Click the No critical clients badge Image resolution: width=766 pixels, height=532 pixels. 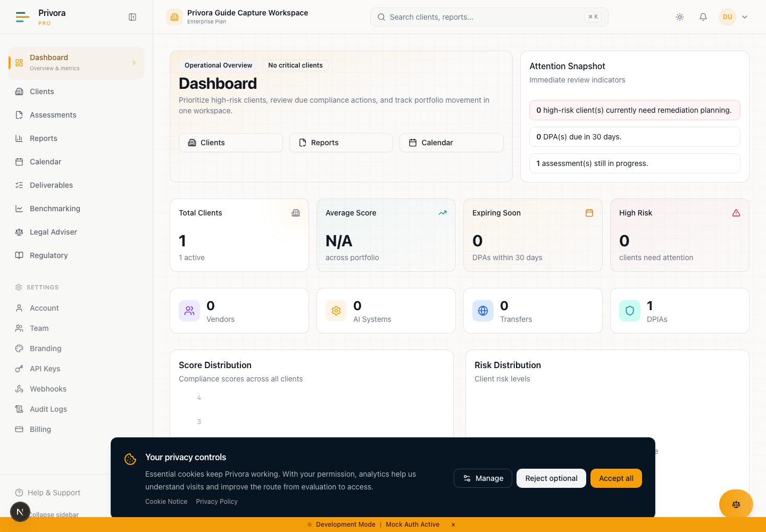coord(295,65)
